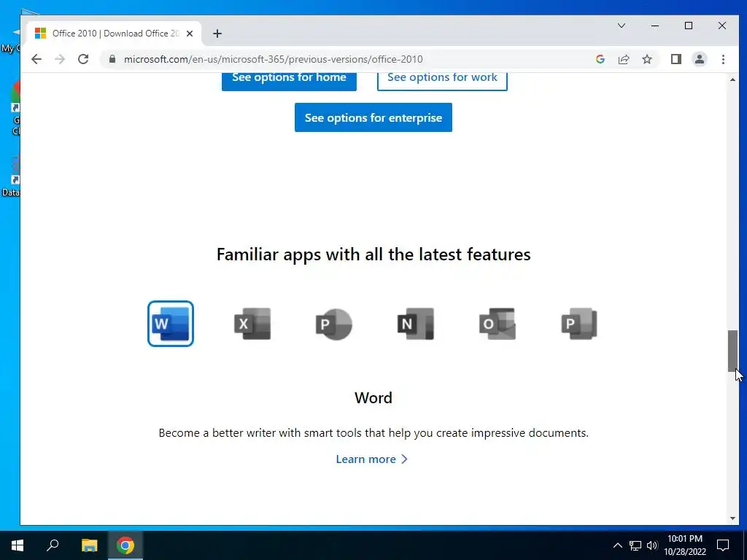Viewport: 747px width, 560px height.
Task: Select the Word app icon
Action: click(x=171, y=324)
